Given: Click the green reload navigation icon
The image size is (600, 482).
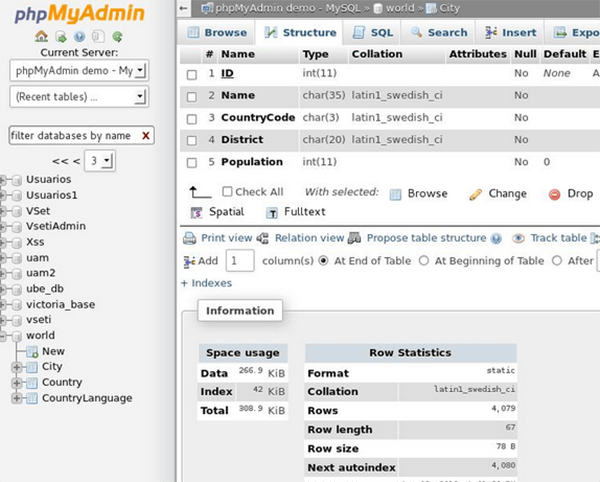Looking at the screenshot, I should point(117,37).
